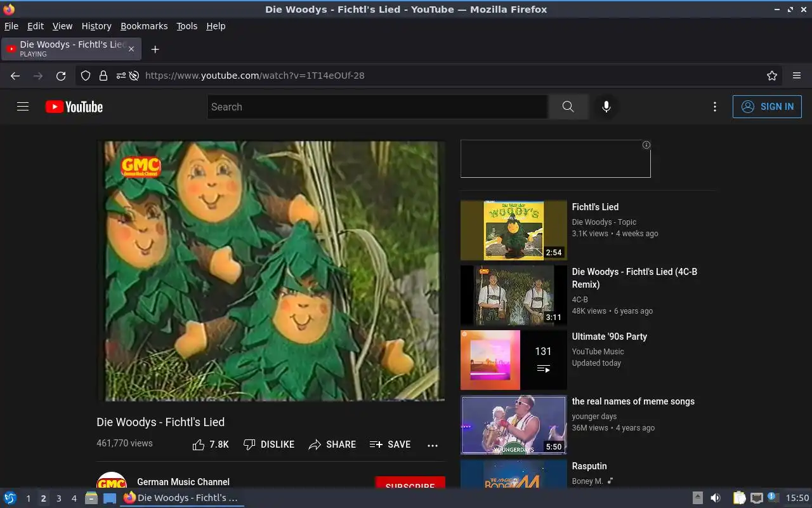812x508 pixels.
Task: Click the browser forward arrow
Action: [x=38, y=76]
